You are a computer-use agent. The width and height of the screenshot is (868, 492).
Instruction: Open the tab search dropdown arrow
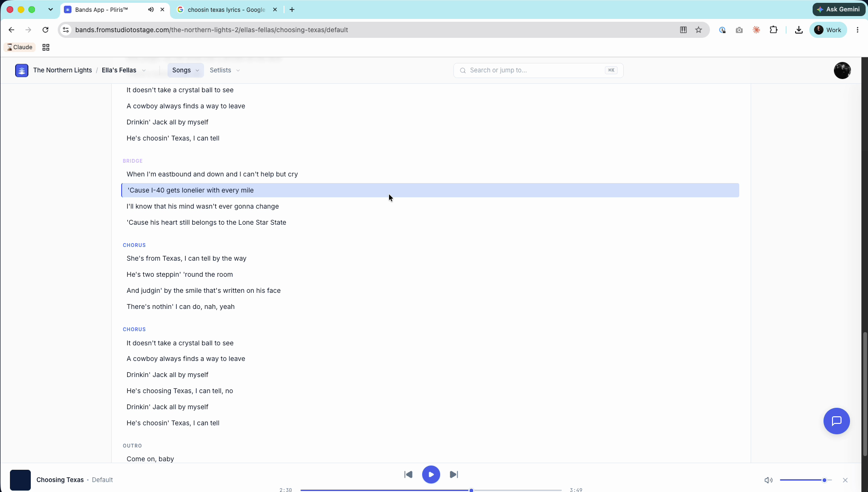(51, 9)
